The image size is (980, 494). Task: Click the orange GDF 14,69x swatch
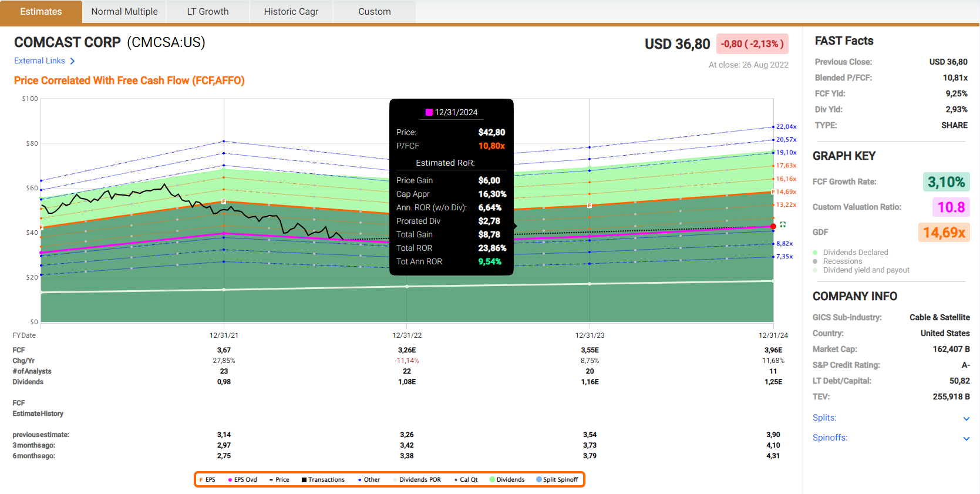click(944, 233)
